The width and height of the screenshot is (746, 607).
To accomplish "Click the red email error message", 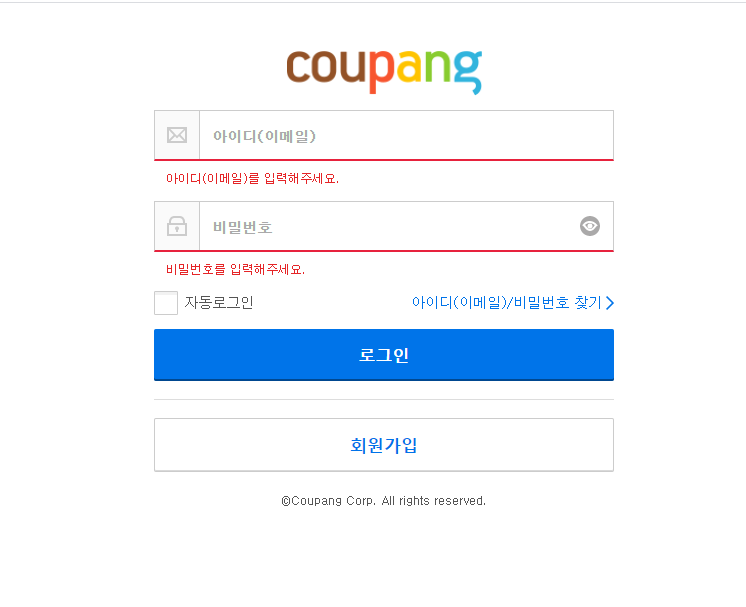I will pos(252,178).
